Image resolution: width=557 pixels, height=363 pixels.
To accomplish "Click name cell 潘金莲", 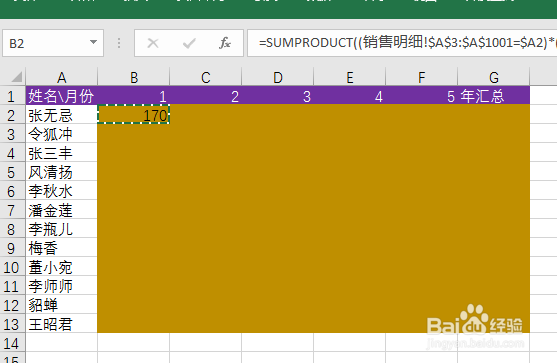I will 61,210.
